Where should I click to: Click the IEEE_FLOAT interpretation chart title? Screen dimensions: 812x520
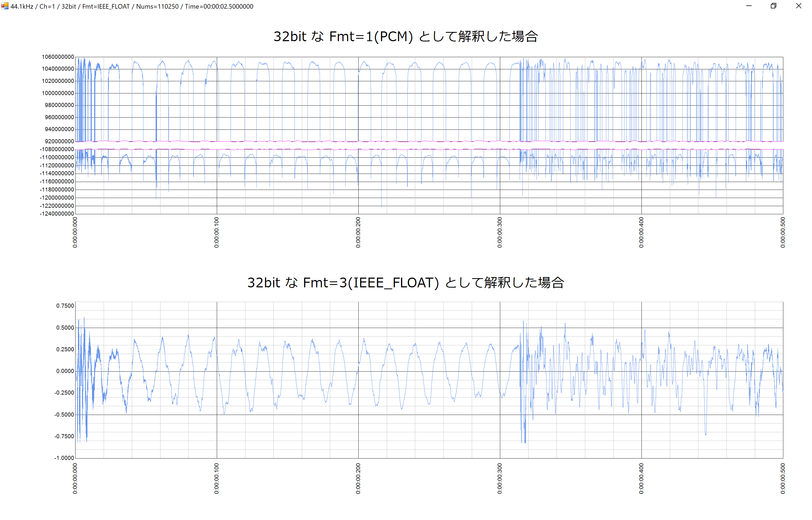(x=405, y=283)
